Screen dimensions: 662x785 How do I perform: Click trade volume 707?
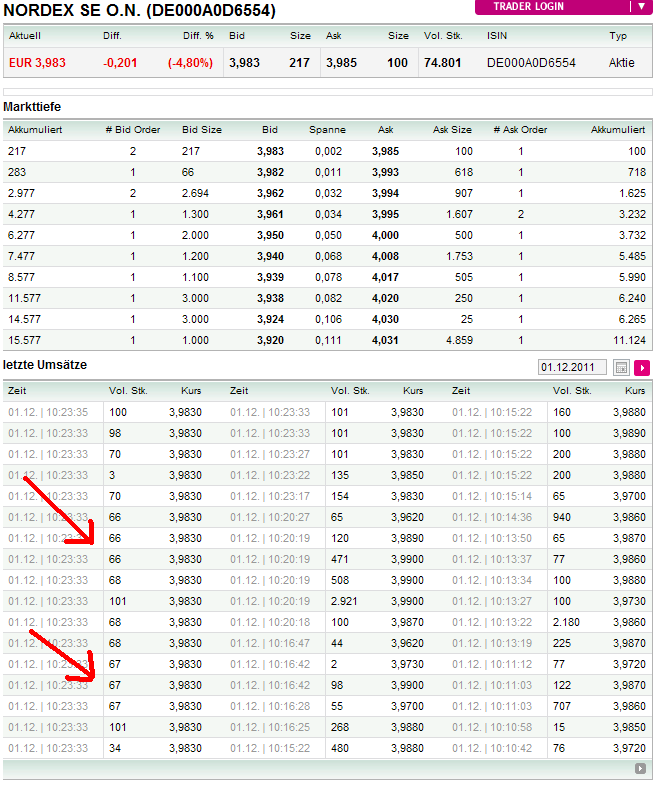pyautogui.click(x=561, y=706)
